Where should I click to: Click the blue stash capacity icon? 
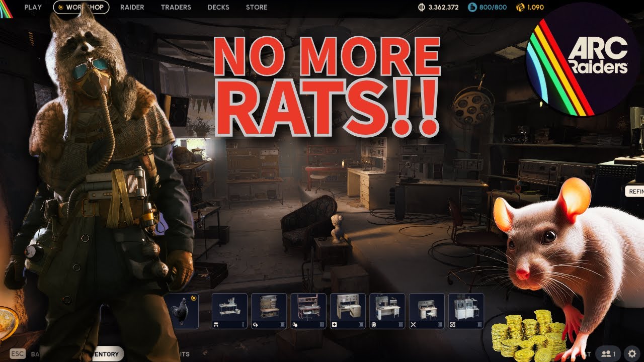tap(472, 7)
